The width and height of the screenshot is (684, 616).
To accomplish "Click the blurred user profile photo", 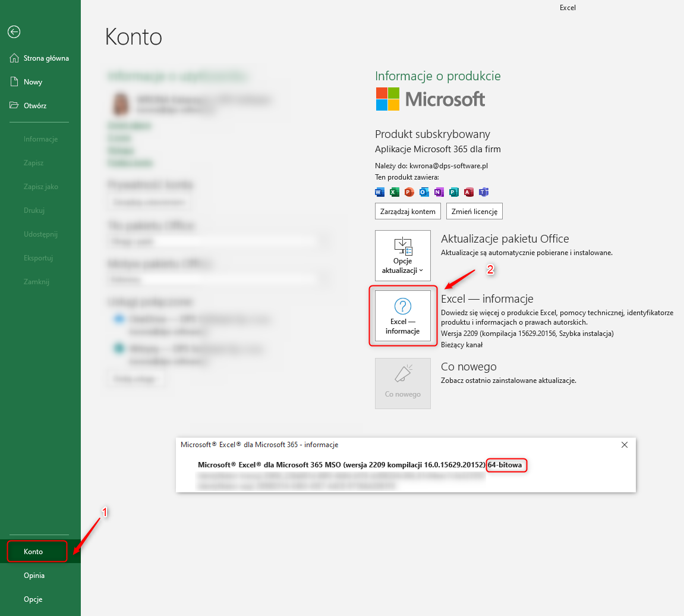I will pos(121,104).
